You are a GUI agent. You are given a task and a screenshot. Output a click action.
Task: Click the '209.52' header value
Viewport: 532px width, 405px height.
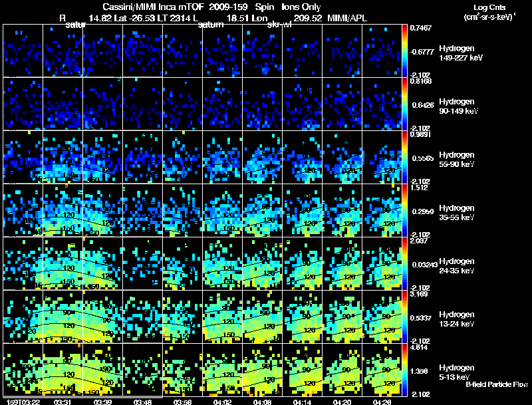308,18
